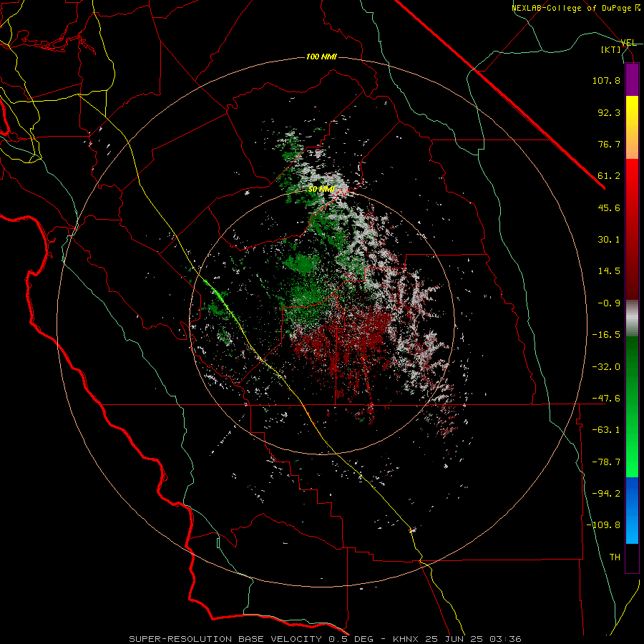644x644 pixels.
Task: Click the VEL legend title
Action: click(x=629, y=43)
